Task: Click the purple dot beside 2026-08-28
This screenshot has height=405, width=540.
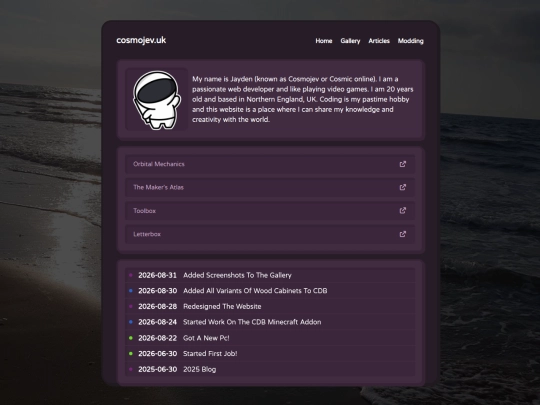Action: 131,307
